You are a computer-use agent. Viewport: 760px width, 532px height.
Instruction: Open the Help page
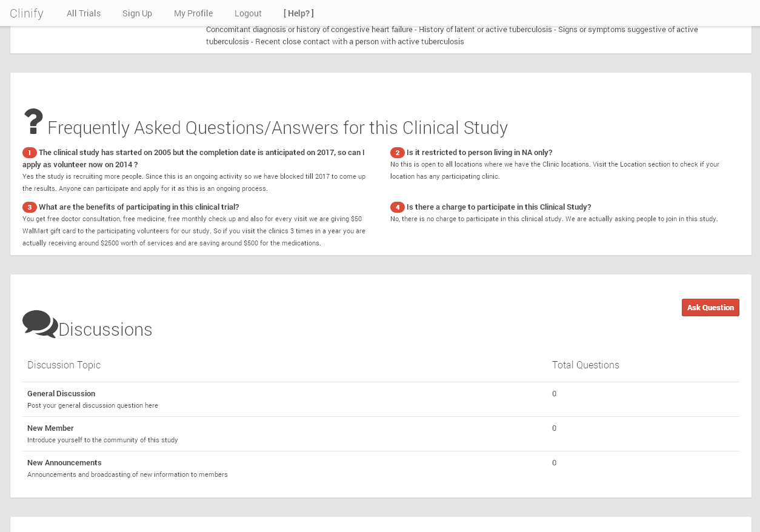(x=298, y=13)
